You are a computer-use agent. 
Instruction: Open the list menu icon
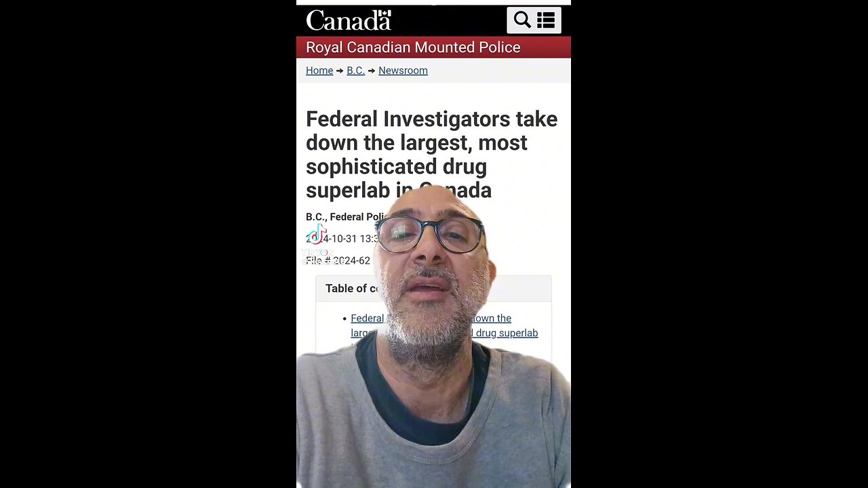(x=546, y=20)
